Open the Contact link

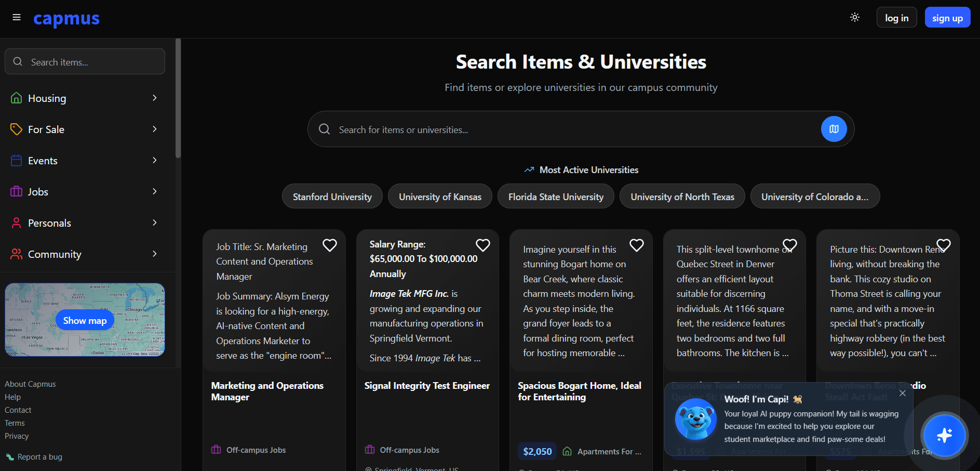click(x=18, y=410)
